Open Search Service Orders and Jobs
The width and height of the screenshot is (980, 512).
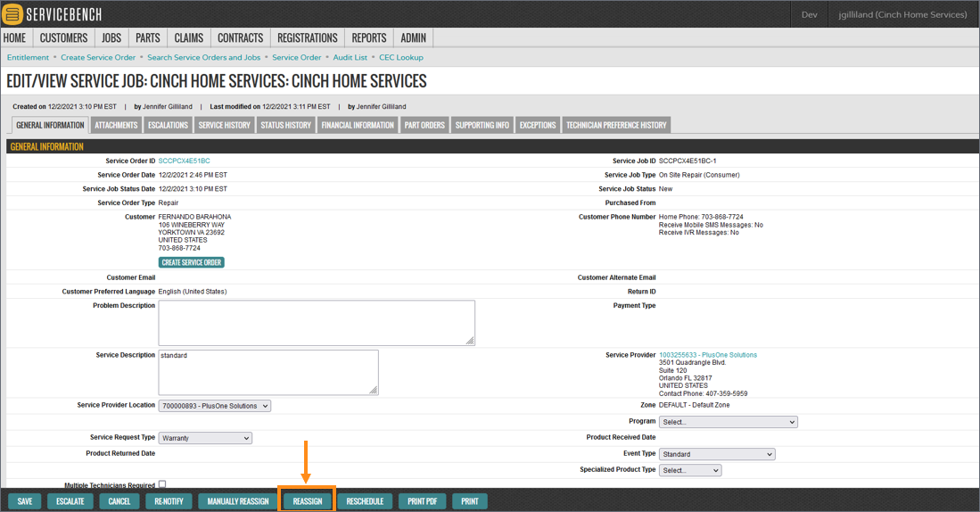pos(203,57)
